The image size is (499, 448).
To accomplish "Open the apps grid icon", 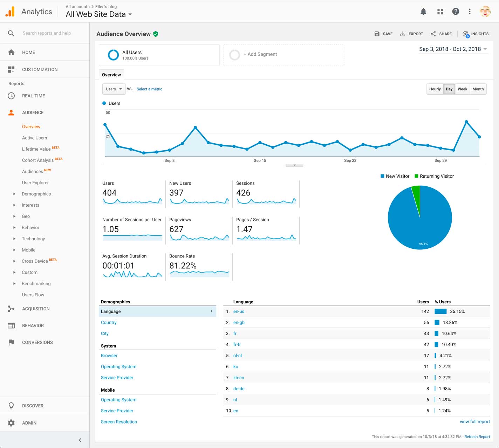I will (440, 12).
